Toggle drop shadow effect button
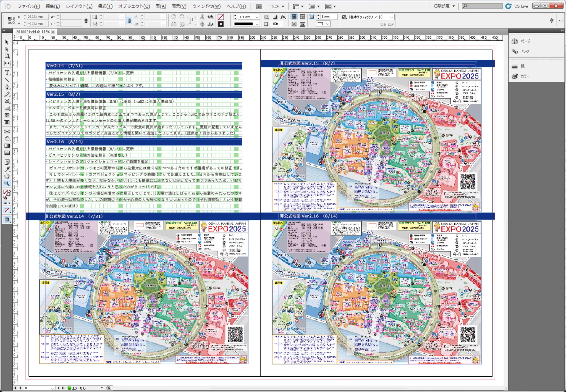 275,17
